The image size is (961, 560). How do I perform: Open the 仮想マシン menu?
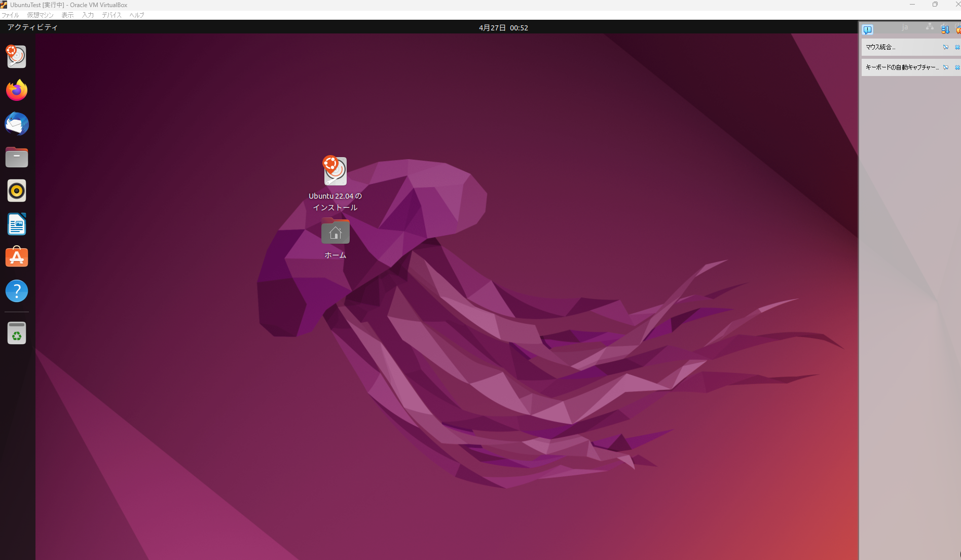pos(40,15)
